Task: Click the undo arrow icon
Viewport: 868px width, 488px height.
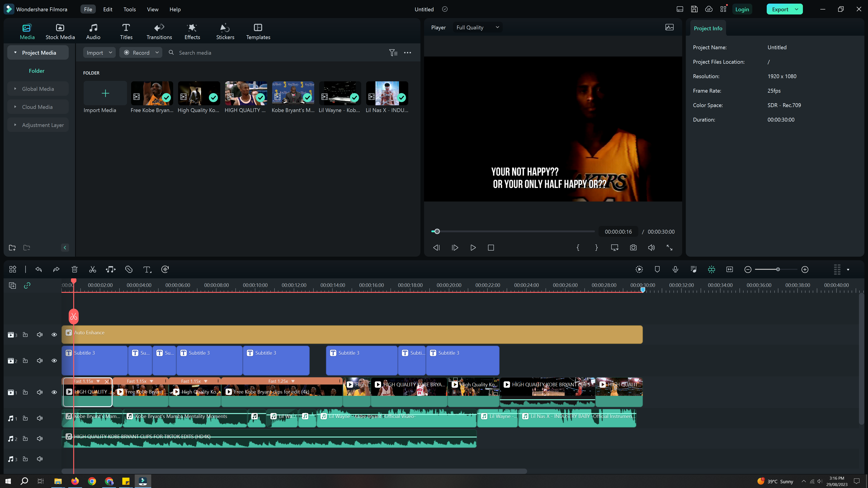Action: 38,270
